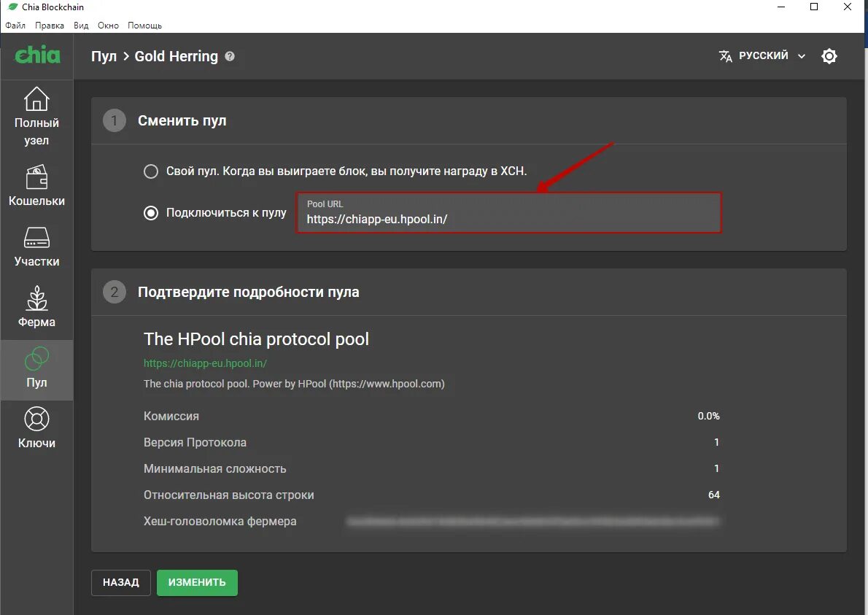Close the Chia Blockchain window
868x615 pixels.
(847, 7)
